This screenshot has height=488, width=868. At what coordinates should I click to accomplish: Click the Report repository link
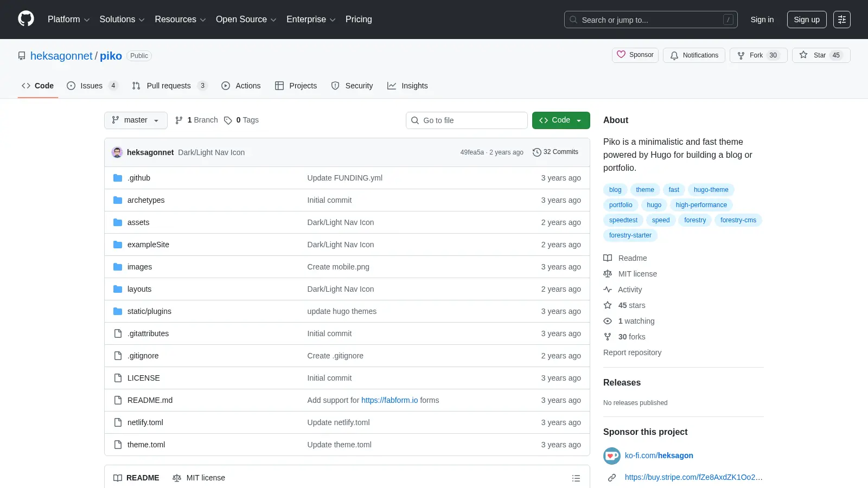tap(632, 352)
